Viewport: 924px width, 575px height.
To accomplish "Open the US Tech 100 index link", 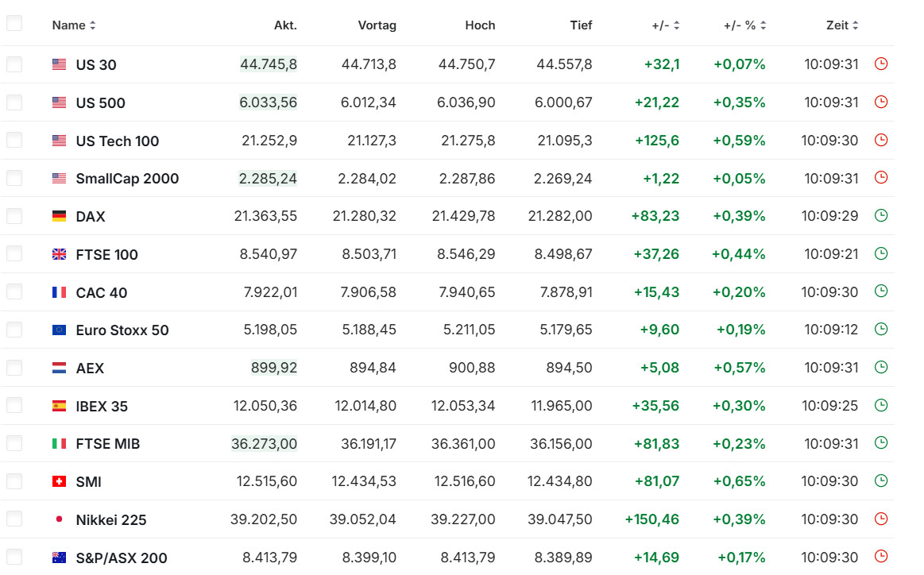I will click(x=118, y=141).
